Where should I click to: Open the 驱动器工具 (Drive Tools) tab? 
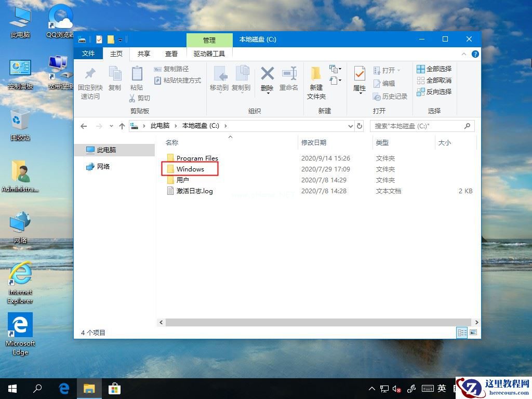tap(209, 54)
